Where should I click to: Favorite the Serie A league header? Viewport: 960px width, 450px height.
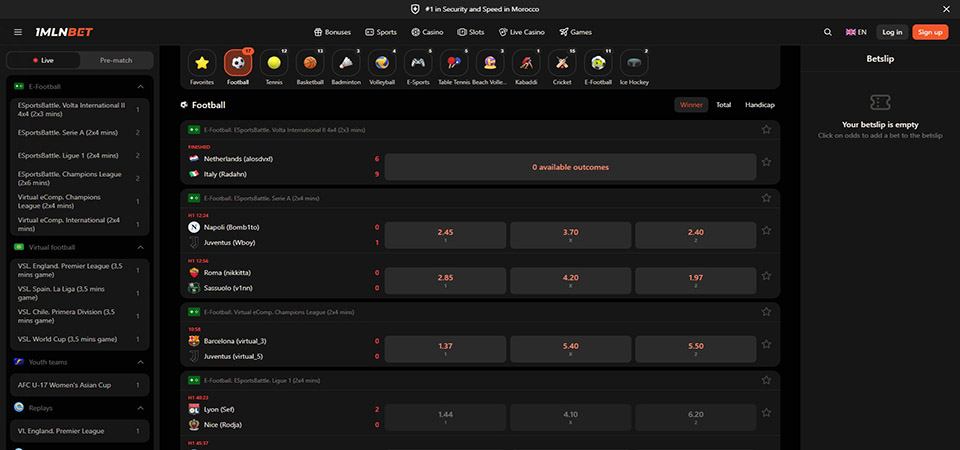pyautogui.click(x=766, y=198)
